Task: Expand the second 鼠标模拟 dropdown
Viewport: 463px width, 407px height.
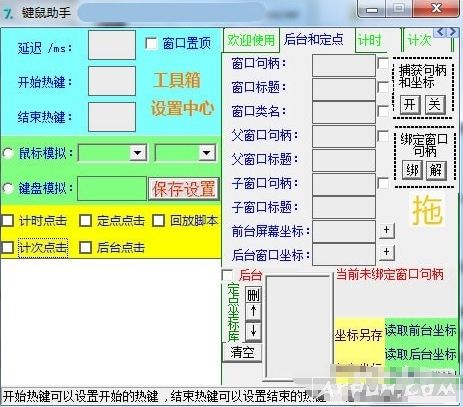Action: [x=185, y=153]
